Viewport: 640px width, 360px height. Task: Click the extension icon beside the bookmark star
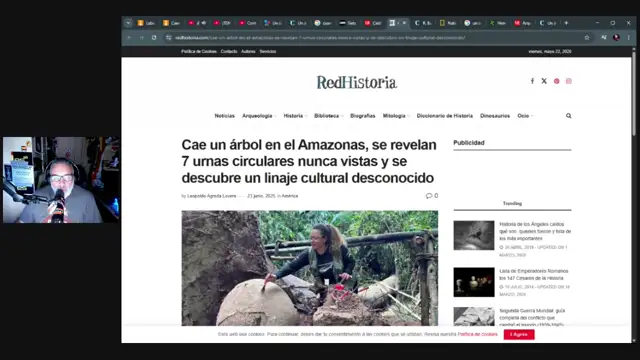tap(604, 38)
